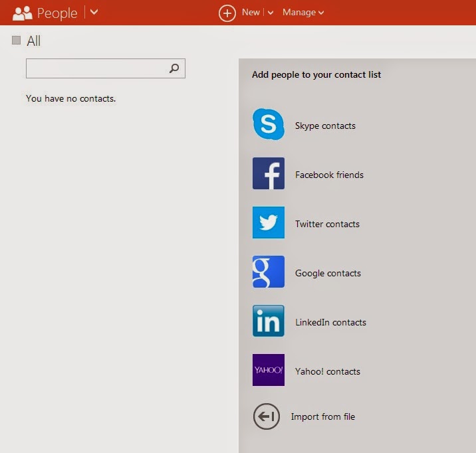476x453 pixels.
Task: Open Skype contacts link
Action: 325,126
